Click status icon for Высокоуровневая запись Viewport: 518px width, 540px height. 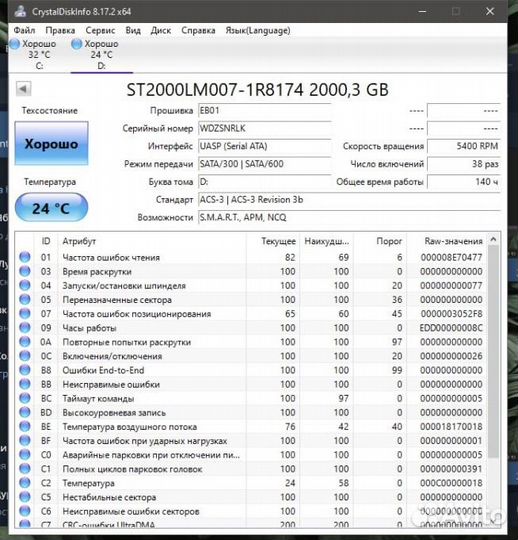pos(25,413)
